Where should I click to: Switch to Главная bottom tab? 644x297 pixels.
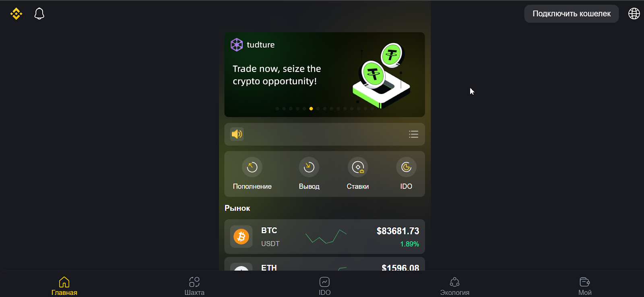tap(64, 286)
